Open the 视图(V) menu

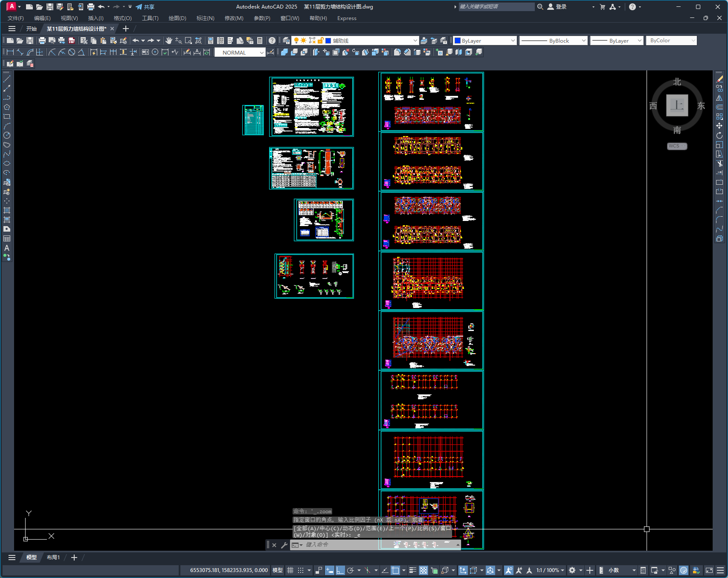pos(69,18)
